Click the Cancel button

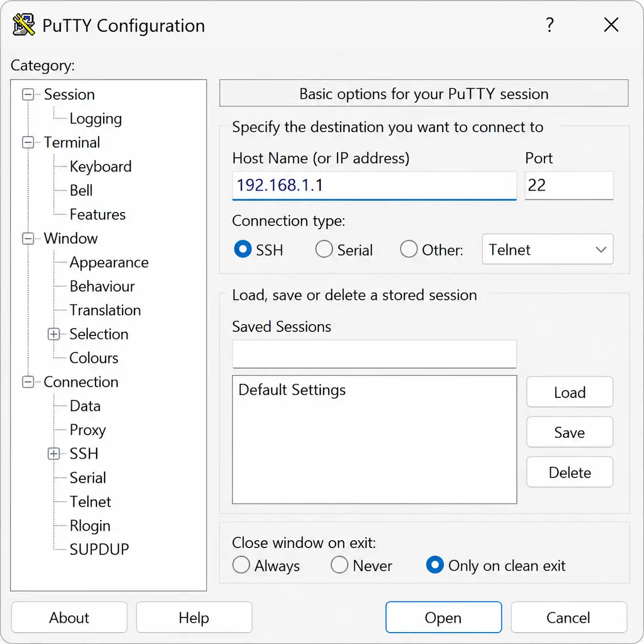[569, 617]
